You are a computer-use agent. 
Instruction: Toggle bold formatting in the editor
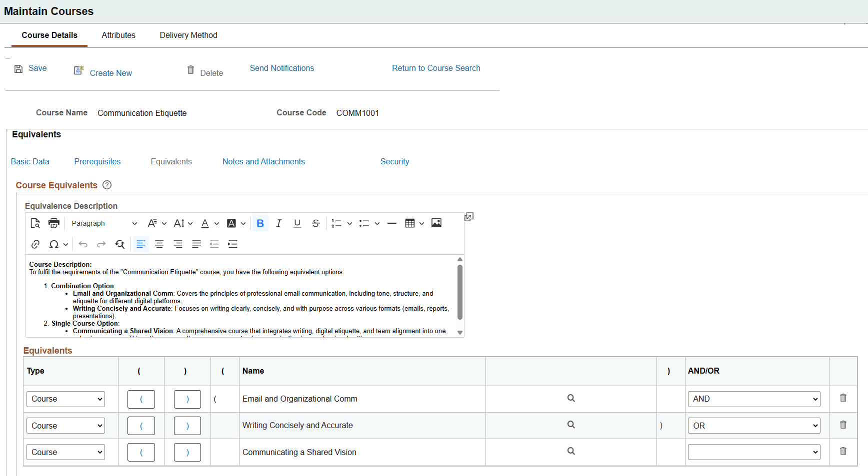click(260, 223)
